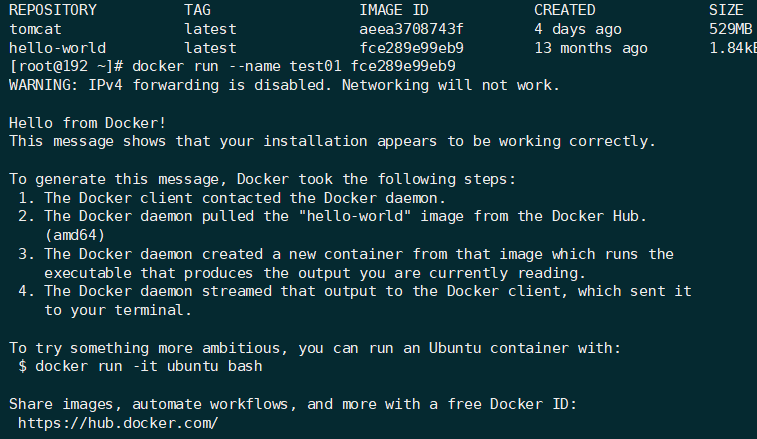Click the 'test01' container name in command
Image resolution: width=757 pixels, height=439 pixels.
[315, 66]
